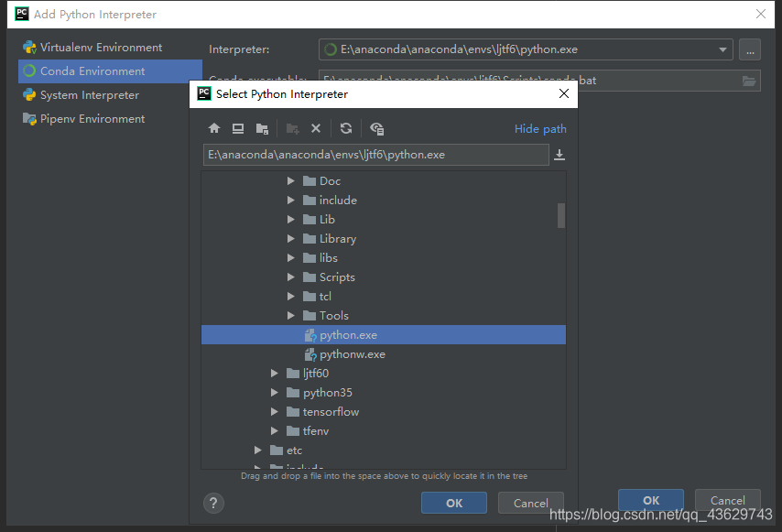Select the Tools folder row
Image resolution: width=782 pixels, height=532 pixels.
point(384,316)
